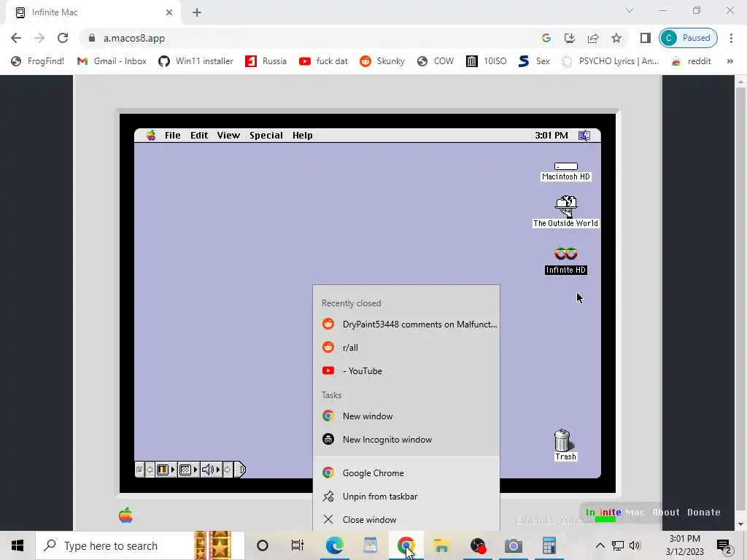
Task: Click the Google icon in address bar
Action: pos(546,38)
